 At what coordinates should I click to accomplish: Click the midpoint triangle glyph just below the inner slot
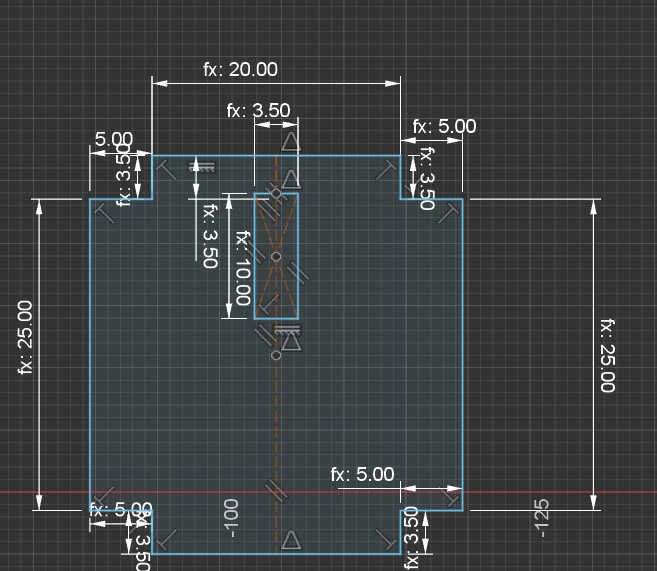pos(290,342)
